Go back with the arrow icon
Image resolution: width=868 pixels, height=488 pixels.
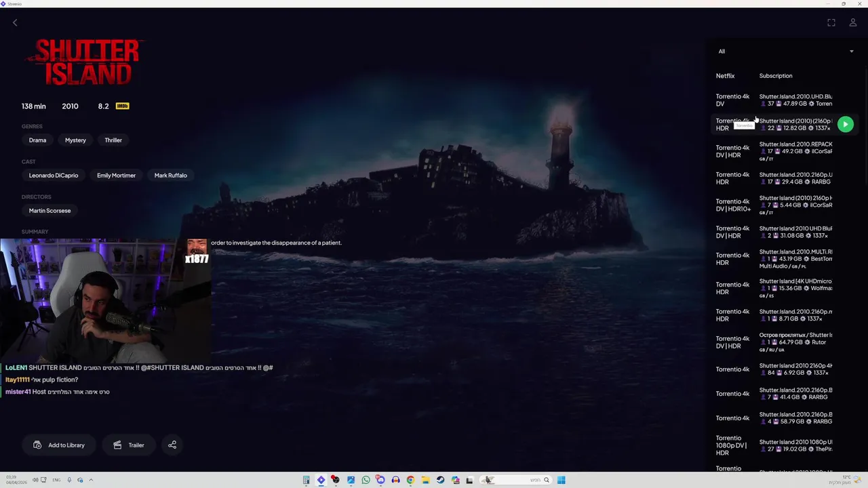coord(15,22)
